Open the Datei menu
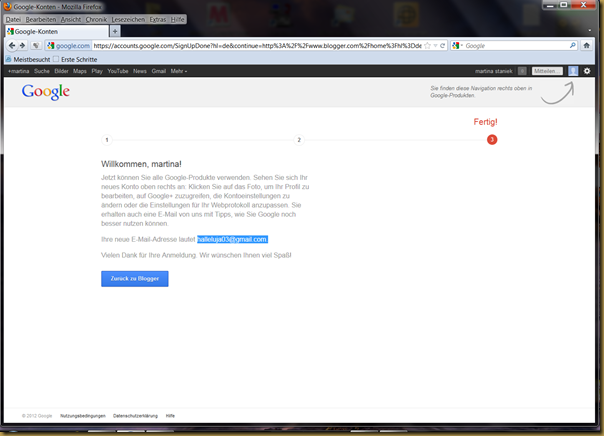The image size is (604, 436). [x=13, y=19]
